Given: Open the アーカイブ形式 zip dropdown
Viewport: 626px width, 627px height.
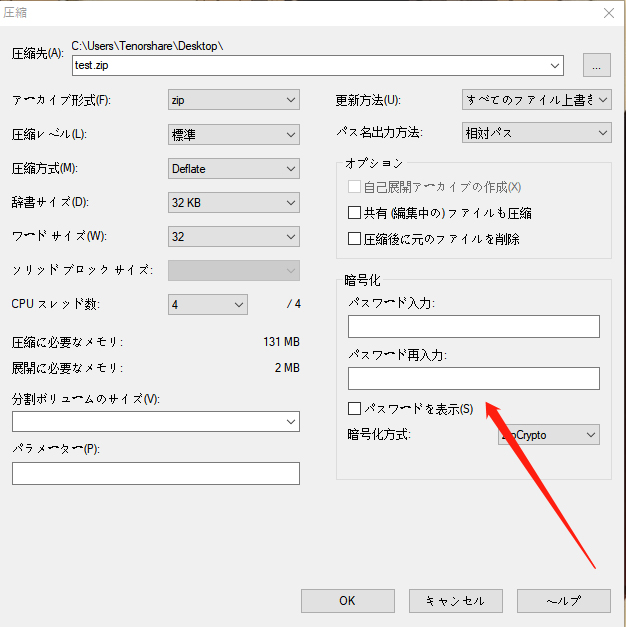Looking at the screenshot, I should (x=234, y=100).
